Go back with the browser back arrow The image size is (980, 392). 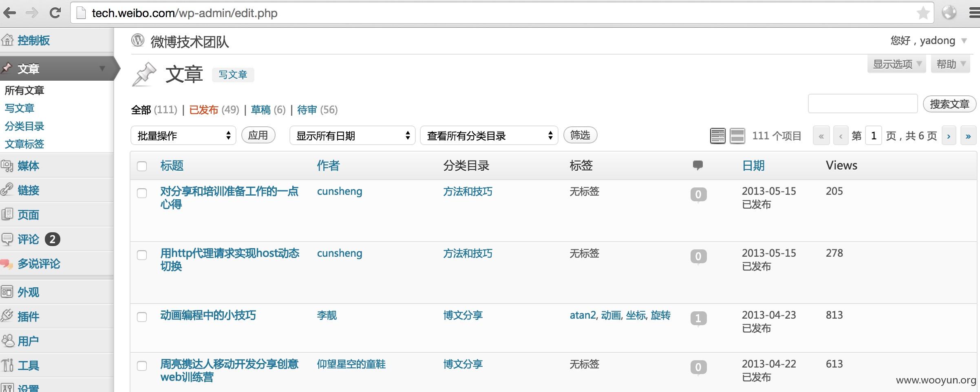(9, 13)
